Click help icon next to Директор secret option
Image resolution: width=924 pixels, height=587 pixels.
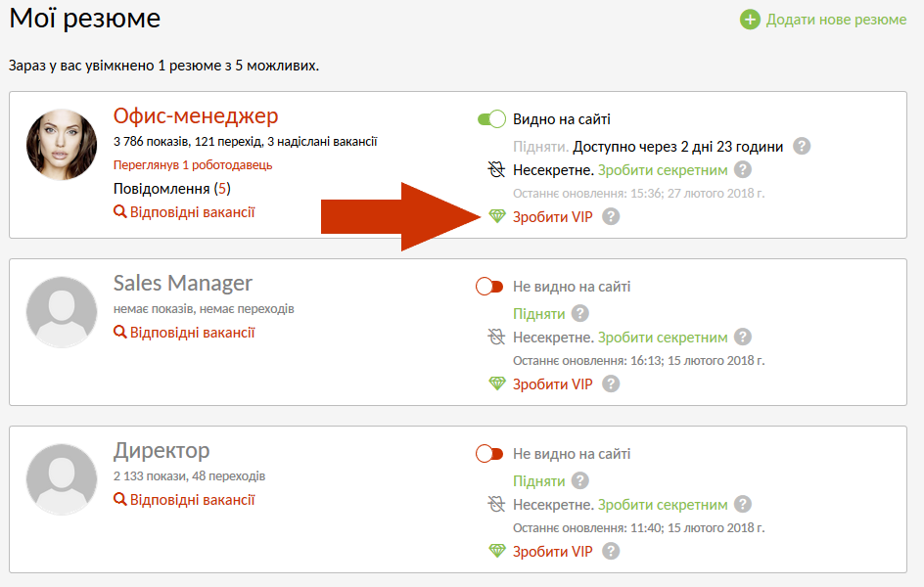pyautogui.click(x=743, y=505)
